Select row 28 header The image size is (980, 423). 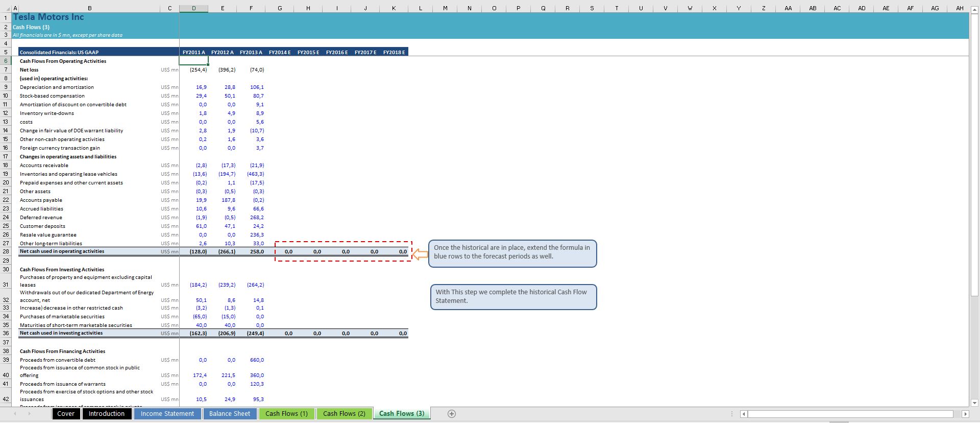[6, 251]
